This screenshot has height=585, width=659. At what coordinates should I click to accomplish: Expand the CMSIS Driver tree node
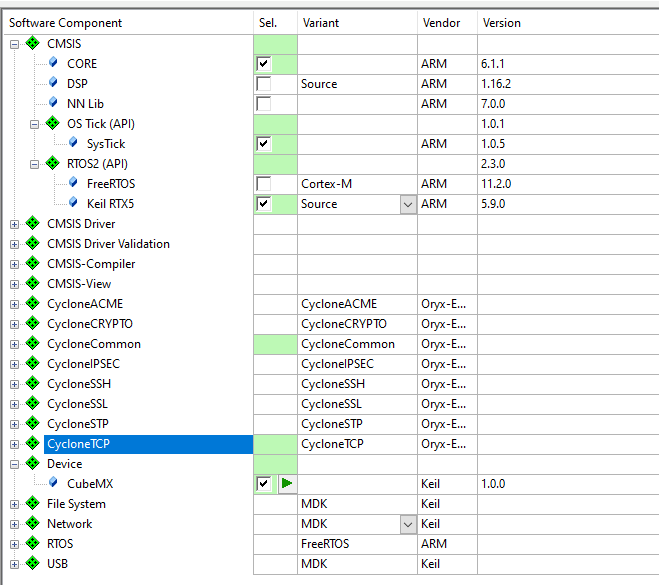coord(14,224)
